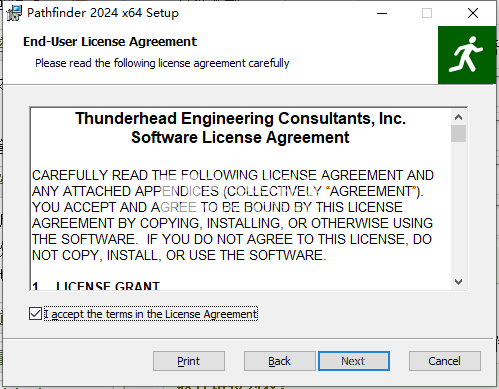Viewport: 499px width, 389px height.
Task: Click the 'NOT COPY, INSTALL, OR USE THE SOFTWARE' line
Action: click(179, 255)
